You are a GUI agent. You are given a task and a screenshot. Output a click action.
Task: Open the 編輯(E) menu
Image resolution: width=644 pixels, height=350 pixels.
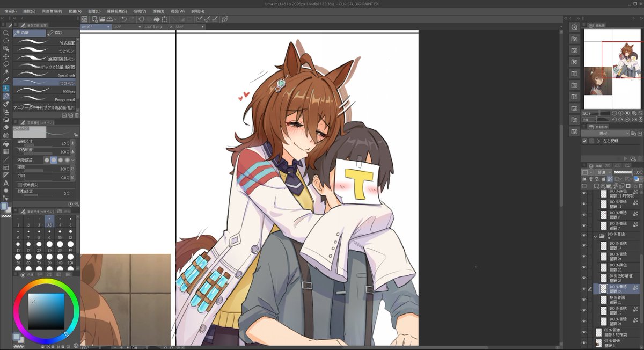tap(29, 11)
